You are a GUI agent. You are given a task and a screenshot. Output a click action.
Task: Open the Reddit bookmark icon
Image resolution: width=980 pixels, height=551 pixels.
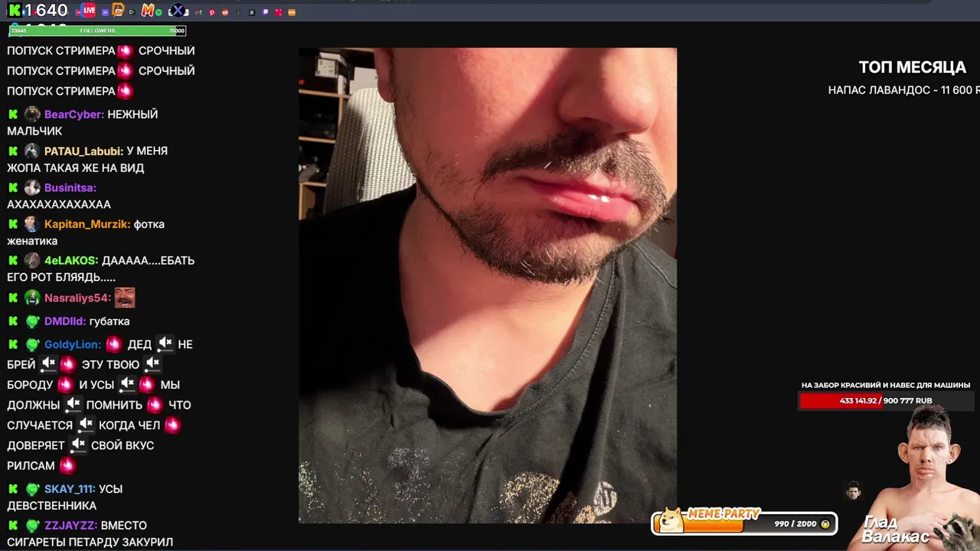click(x=225, y=12)
